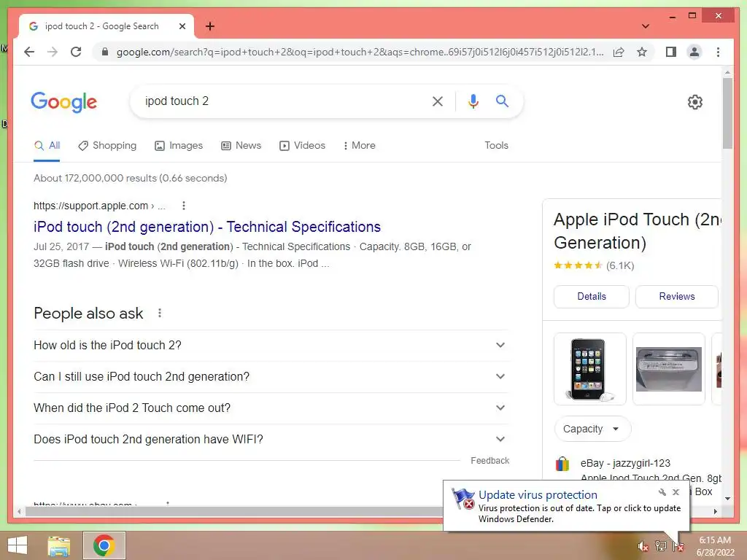Open Chrome three-dot menu

click(718, 52)
